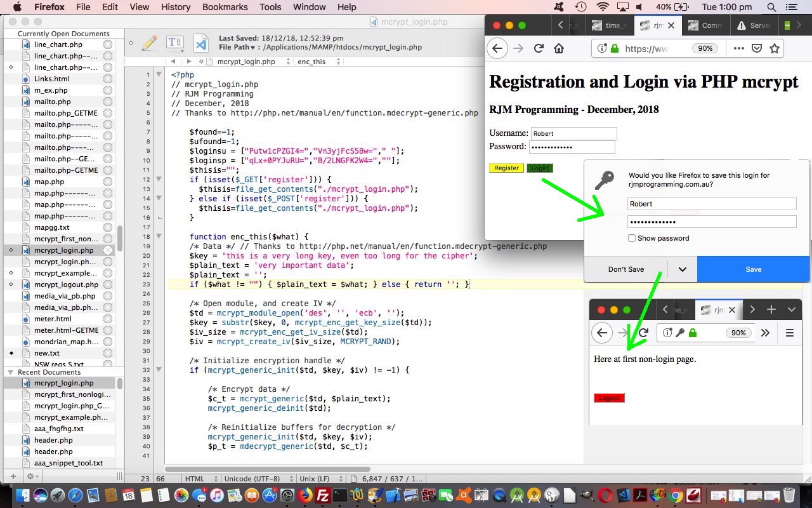Open File Path dropdown in editor header

click(x=240, y=47)
